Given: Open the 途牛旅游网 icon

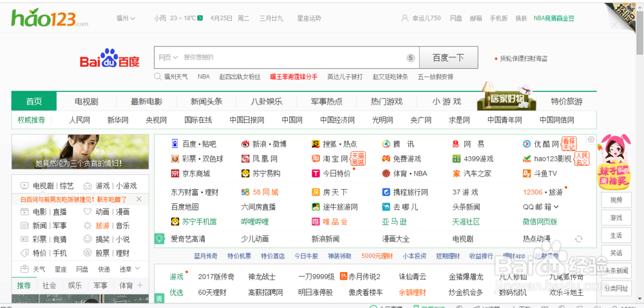Looking at the screenshot, I should click(x=316, y=206).
